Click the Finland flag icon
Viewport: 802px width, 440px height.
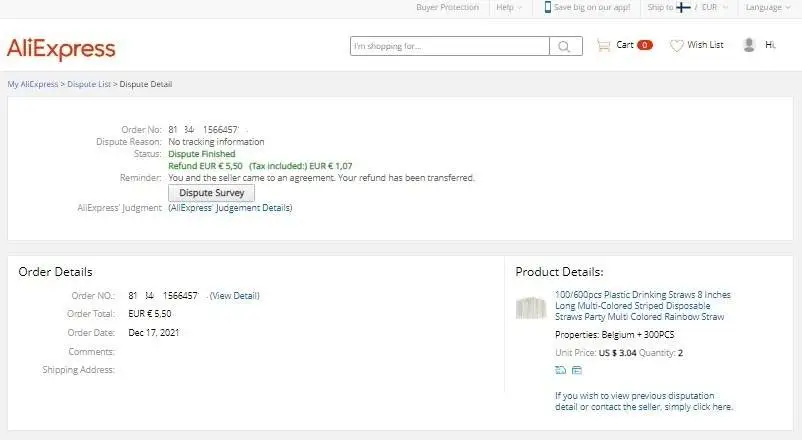click(683, 7)
